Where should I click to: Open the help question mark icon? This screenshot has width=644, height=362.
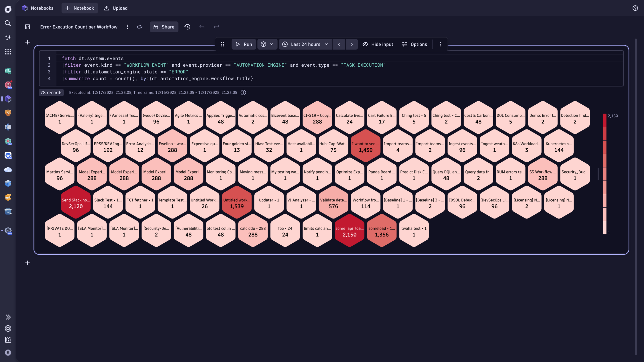click(x=635, y=8)
